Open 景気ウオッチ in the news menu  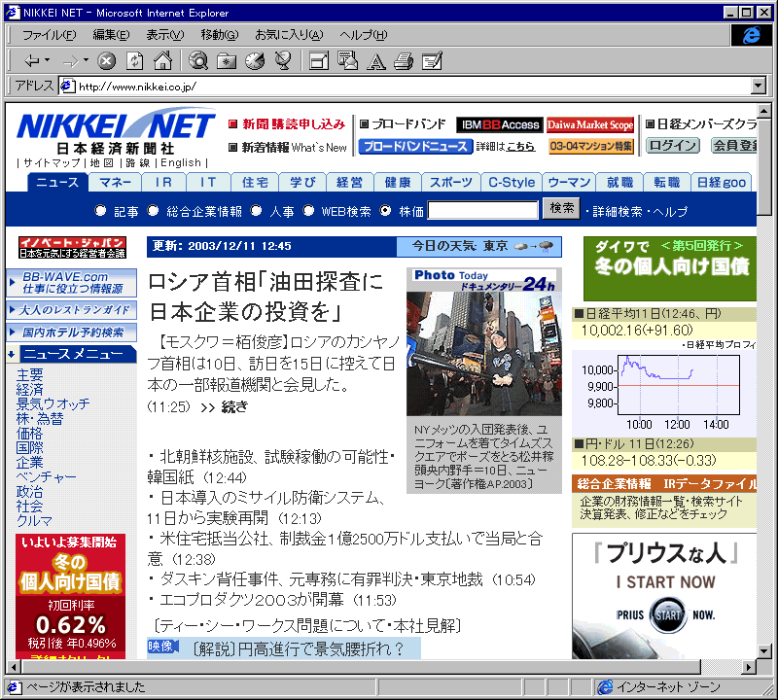pos(53,403)
